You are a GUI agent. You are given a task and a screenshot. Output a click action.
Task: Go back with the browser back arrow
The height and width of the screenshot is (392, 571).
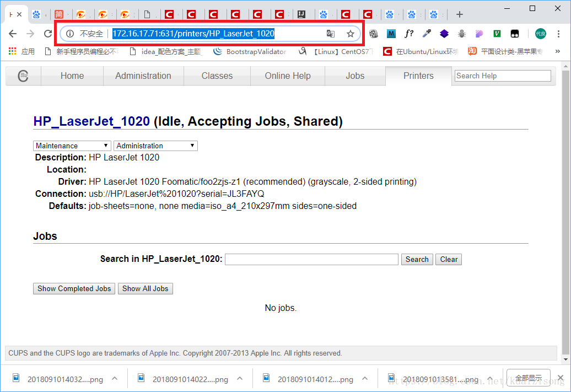click(13, 34)
